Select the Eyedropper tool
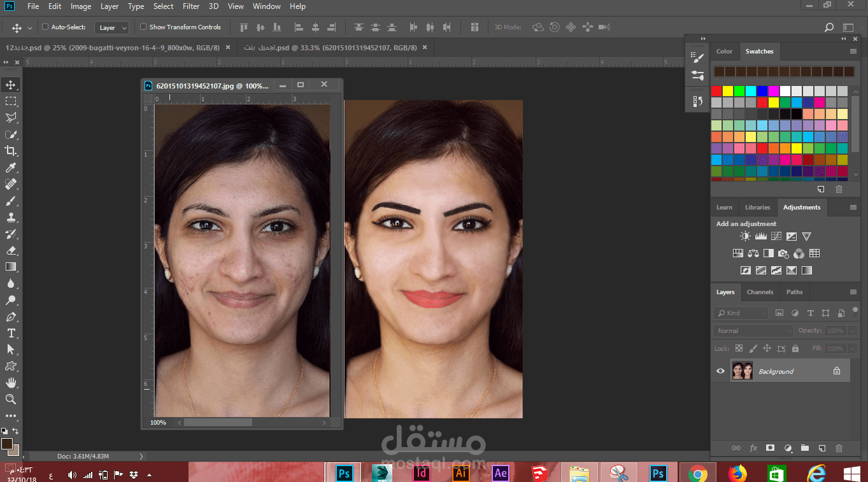 (x=11, y=167)
